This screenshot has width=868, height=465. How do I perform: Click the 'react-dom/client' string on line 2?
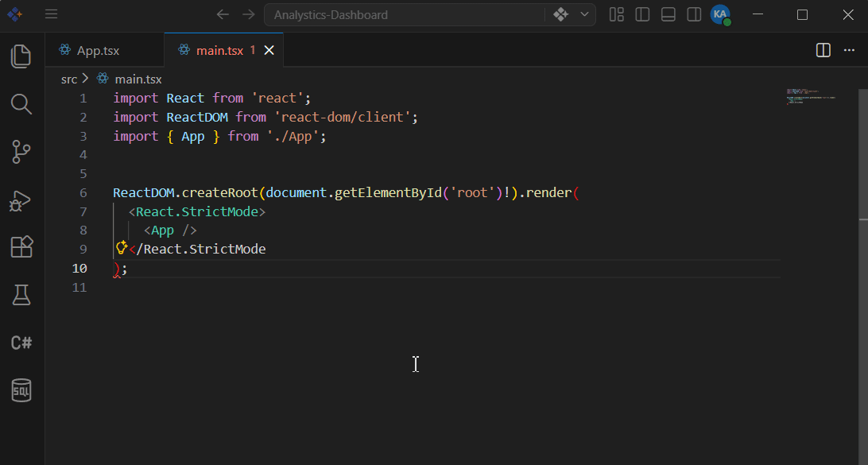343,117
